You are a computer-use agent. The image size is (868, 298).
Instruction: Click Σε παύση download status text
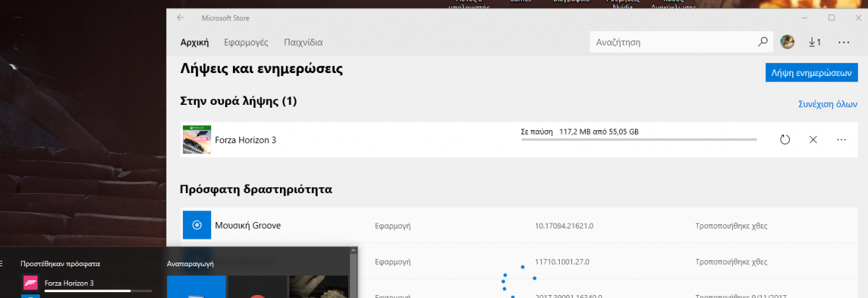click(537, 132)
